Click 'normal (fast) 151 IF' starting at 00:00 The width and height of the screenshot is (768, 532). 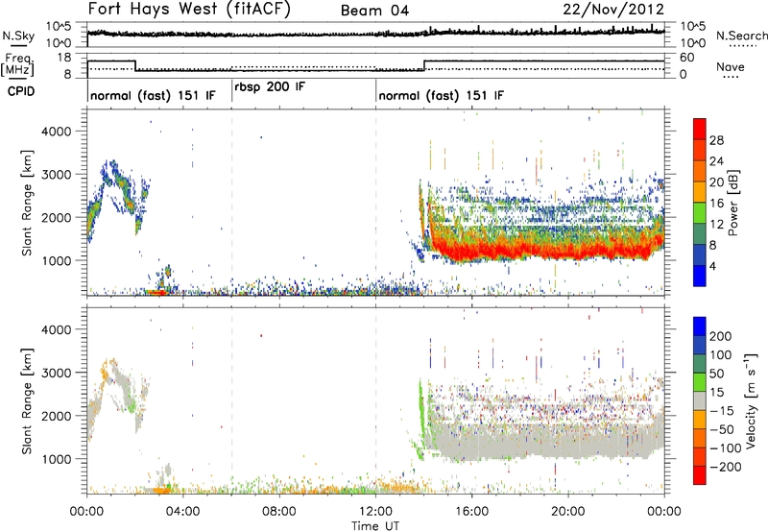(x=153, y=95)
